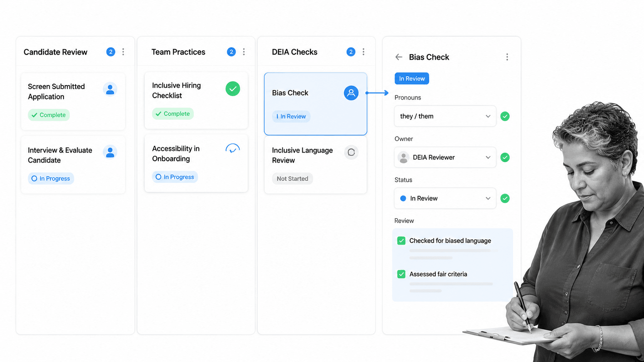Image resolution: width=644 pixels, height=362 pixels.
Task: Click the Team Practices column title
Action: click(x=178, y=52)
